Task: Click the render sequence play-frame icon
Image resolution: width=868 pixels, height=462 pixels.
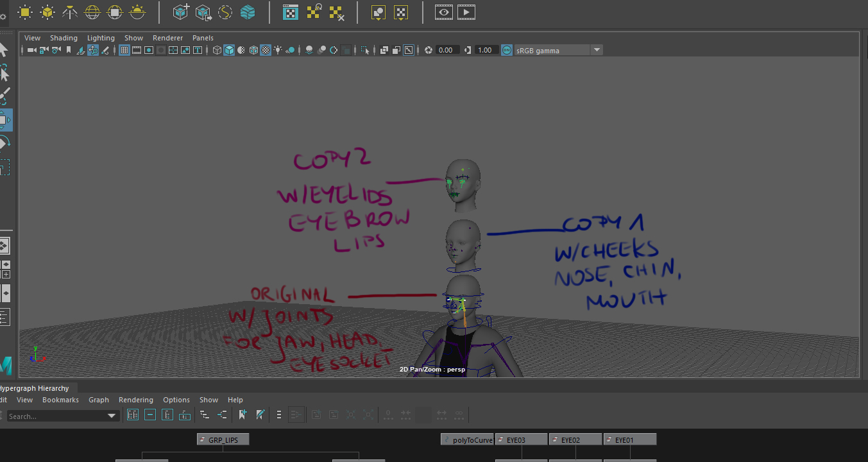Action: 466,12
